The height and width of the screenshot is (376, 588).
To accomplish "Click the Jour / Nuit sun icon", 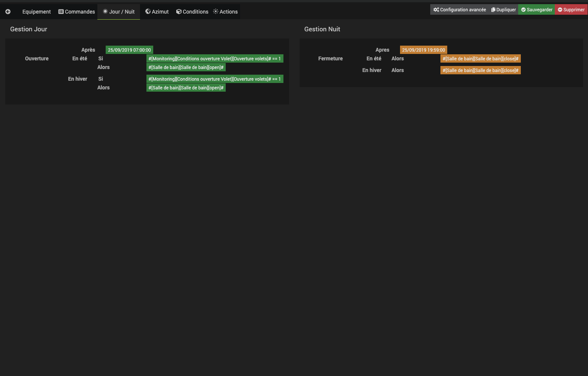I will [x=105, y=11].
